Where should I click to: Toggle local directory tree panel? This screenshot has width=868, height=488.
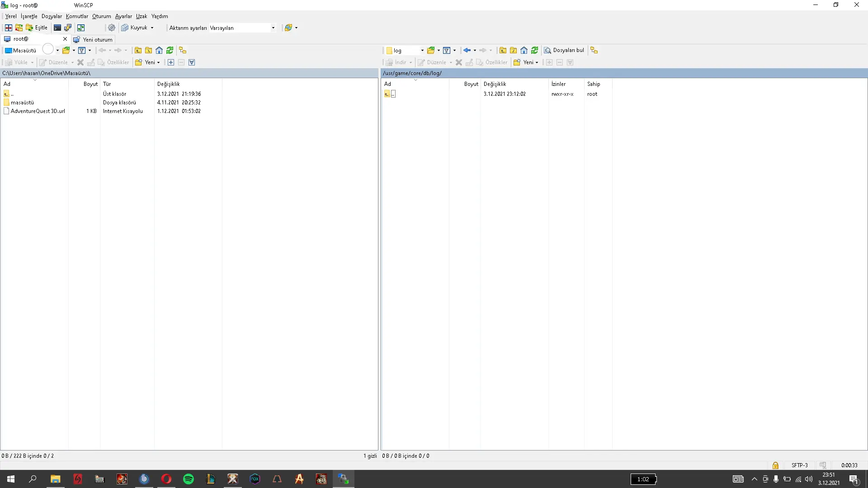pos(183,51)
